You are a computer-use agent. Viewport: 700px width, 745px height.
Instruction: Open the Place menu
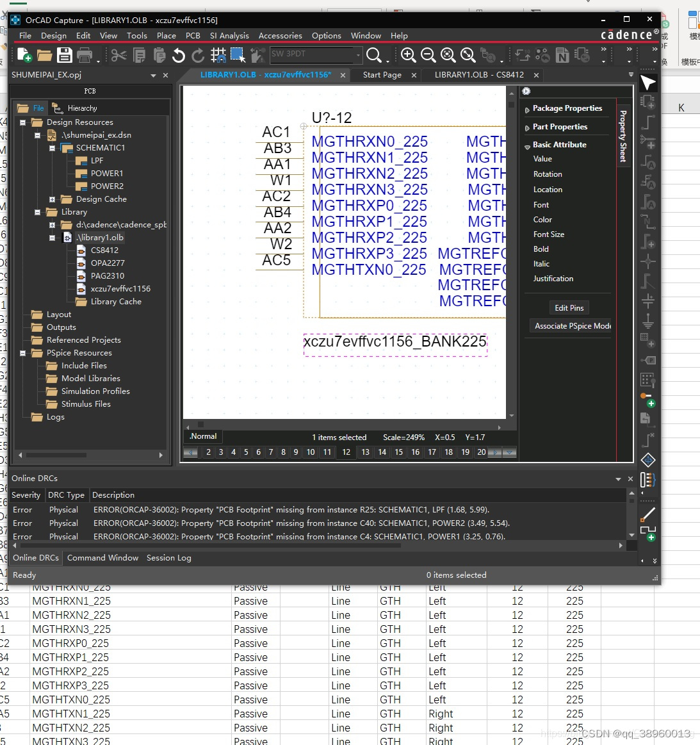[167, 36]
